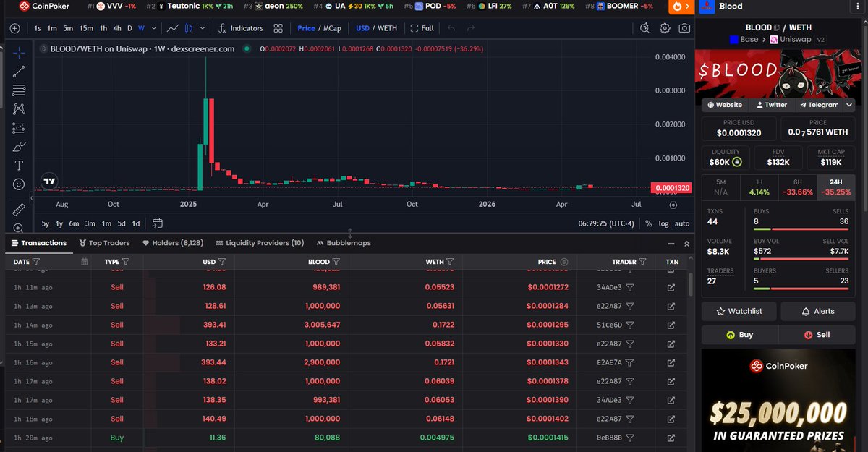Click the redo arrow in chart toolbar
The height and width of the screenshot is (452, 868).
pos(471,28)
